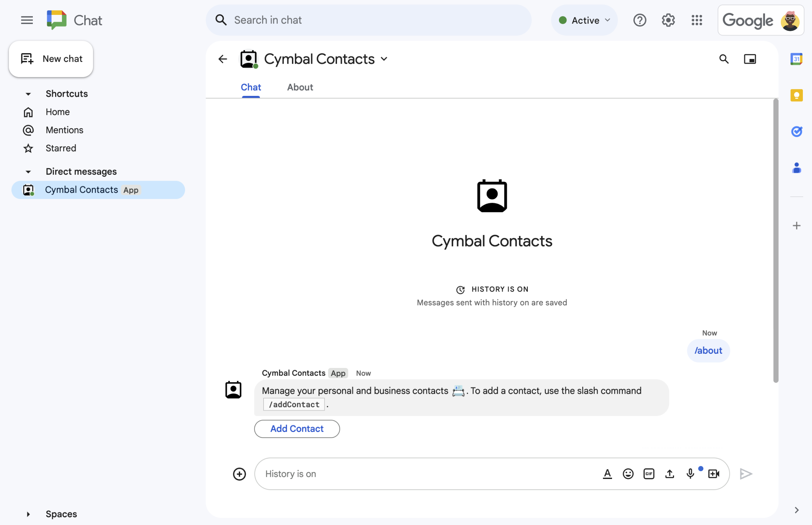Click the emoji picker icon
The height and width of the screenshot is (525, 812).
(628, 474)
